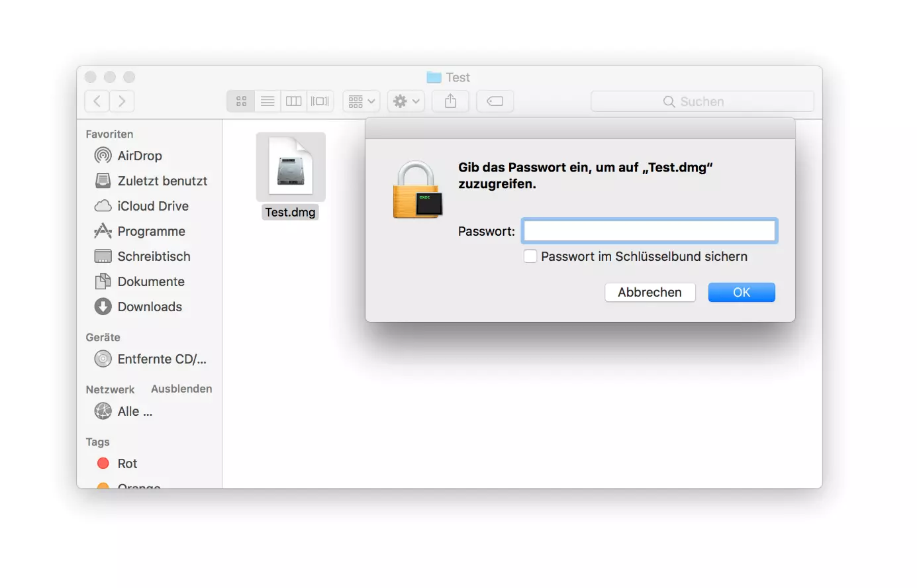Screen dimensions: 917x588
Task: Close the Finder window with red button
Action: 91,77
